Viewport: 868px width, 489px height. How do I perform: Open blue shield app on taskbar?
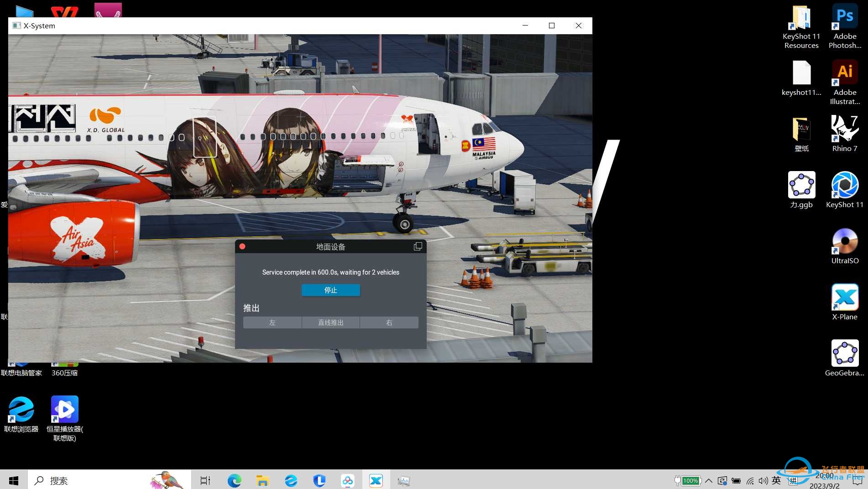pyautogui.click(x=319, y=480)
